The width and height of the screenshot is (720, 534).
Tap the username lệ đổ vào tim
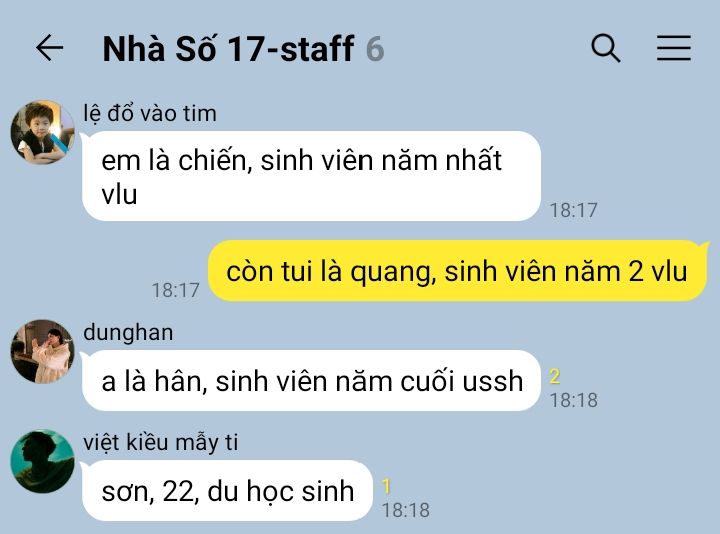(x=150, y=113)
